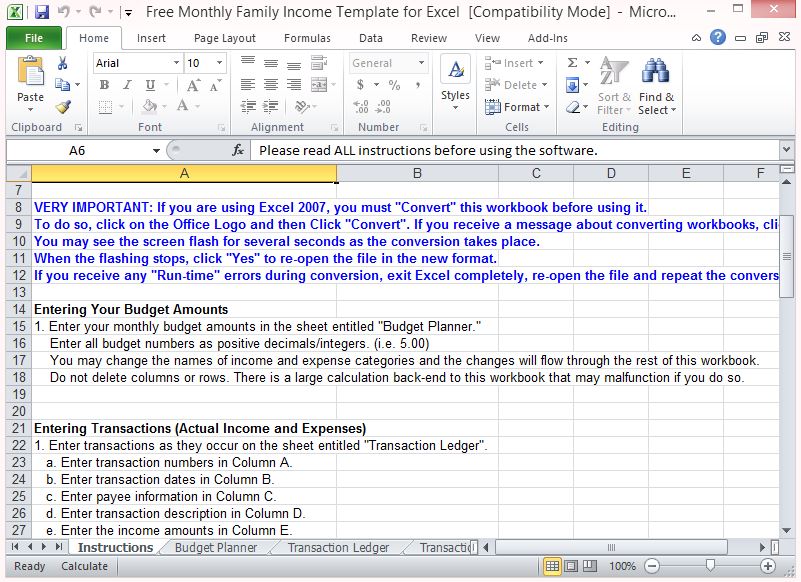This screenshot has width=801, height=582.
Task: Open Excel Help question mark icon
Action: (x=717, y=38)
